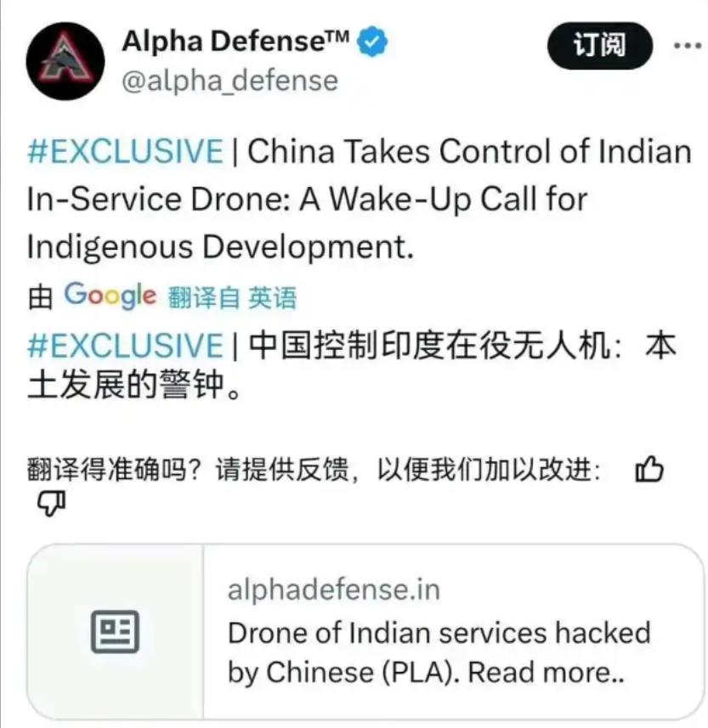This screenshot has width=708, height=728.
Task: Click the blue verified badge
Action: 372,42
